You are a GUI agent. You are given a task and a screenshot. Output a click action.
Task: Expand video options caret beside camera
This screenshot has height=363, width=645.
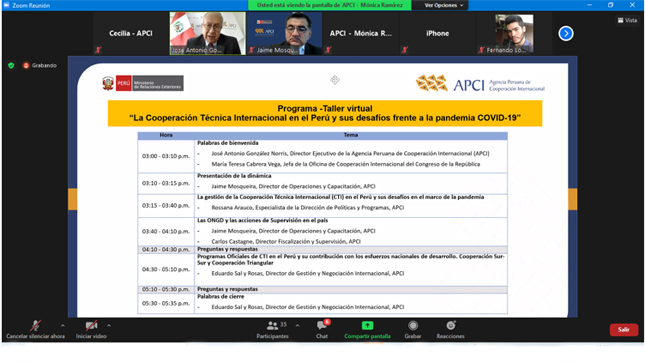(x=109, y=326)
